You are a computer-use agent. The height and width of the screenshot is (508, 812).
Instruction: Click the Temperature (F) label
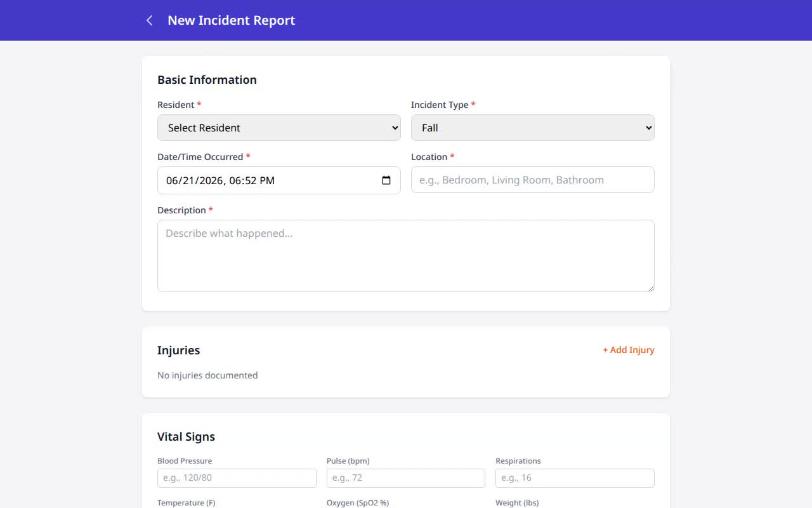[187, 503]
